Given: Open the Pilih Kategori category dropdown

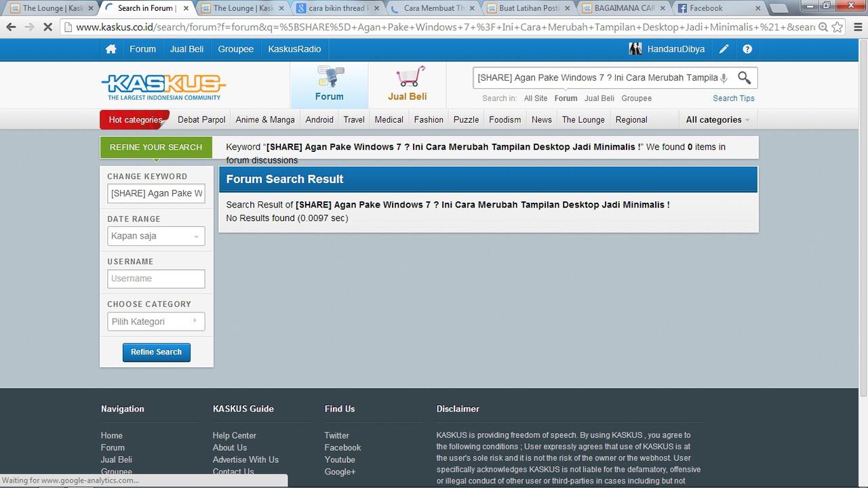Looking at the screenshot, I should click(156, 321).
